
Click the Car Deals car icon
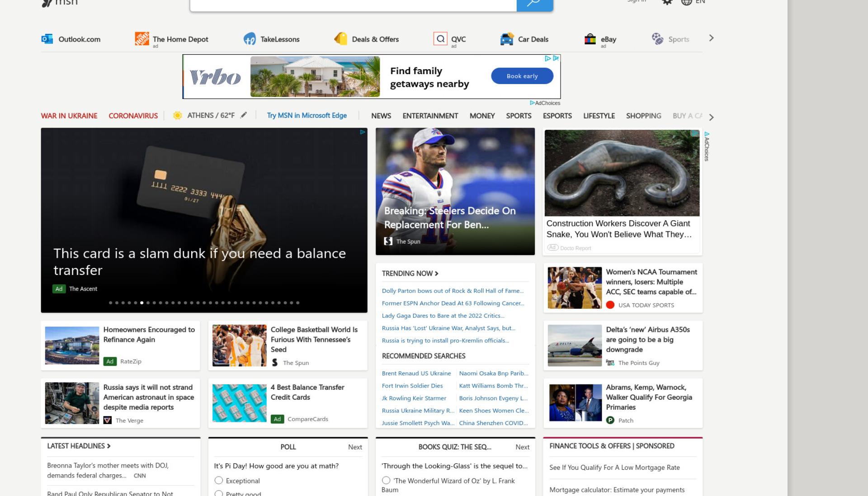(507, 39)
